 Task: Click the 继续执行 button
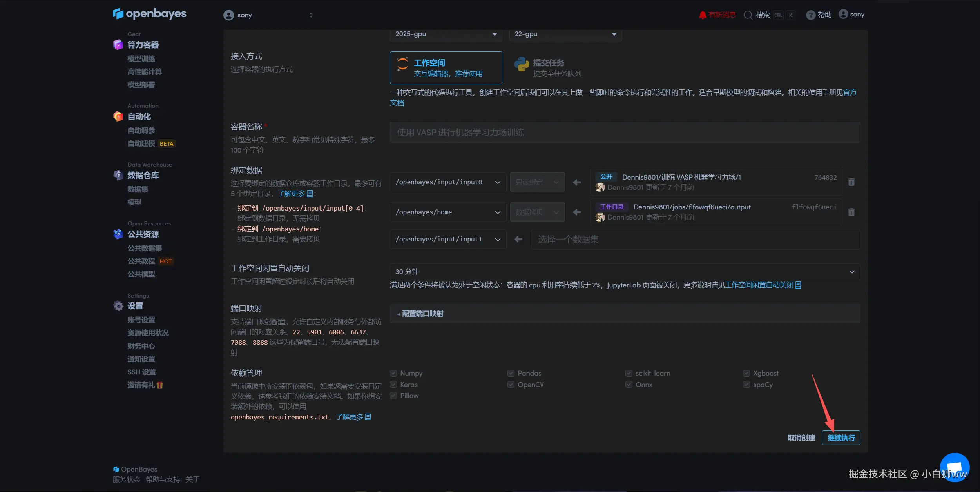[x=841, y=438]
